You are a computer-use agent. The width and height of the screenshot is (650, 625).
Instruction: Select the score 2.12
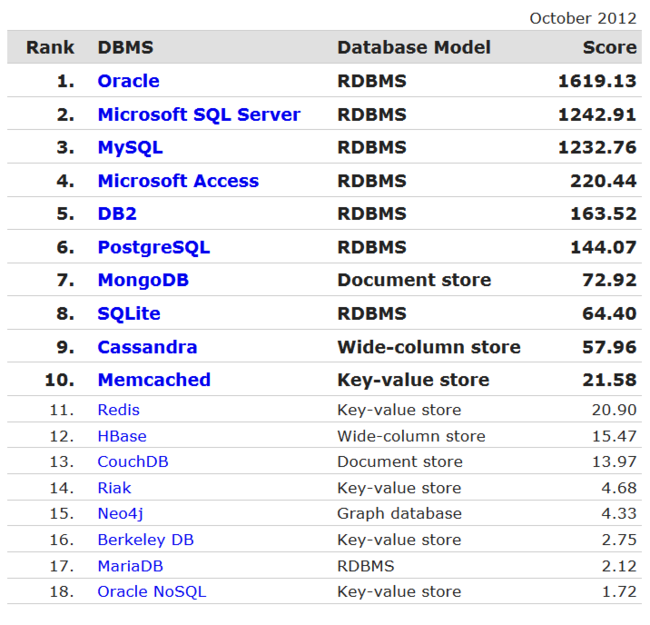pyautogui.click(x=619, y=566)
